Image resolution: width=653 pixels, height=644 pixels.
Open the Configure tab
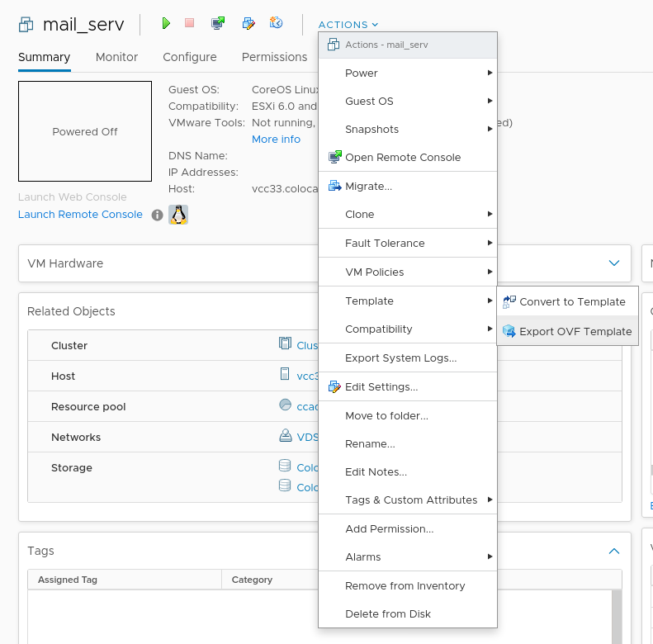190,57
